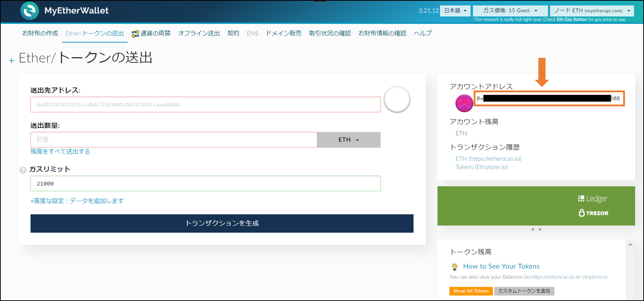This screenshot has width=644, height=301.
Task: Click the カスタムトークンを追加 button
Action: 524,291
